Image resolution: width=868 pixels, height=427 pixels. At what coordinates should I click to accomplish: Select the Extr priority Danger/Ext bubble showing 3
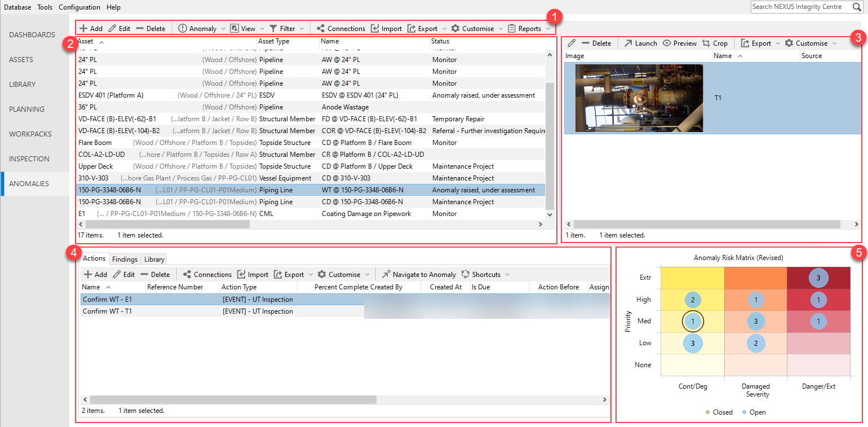818,278
